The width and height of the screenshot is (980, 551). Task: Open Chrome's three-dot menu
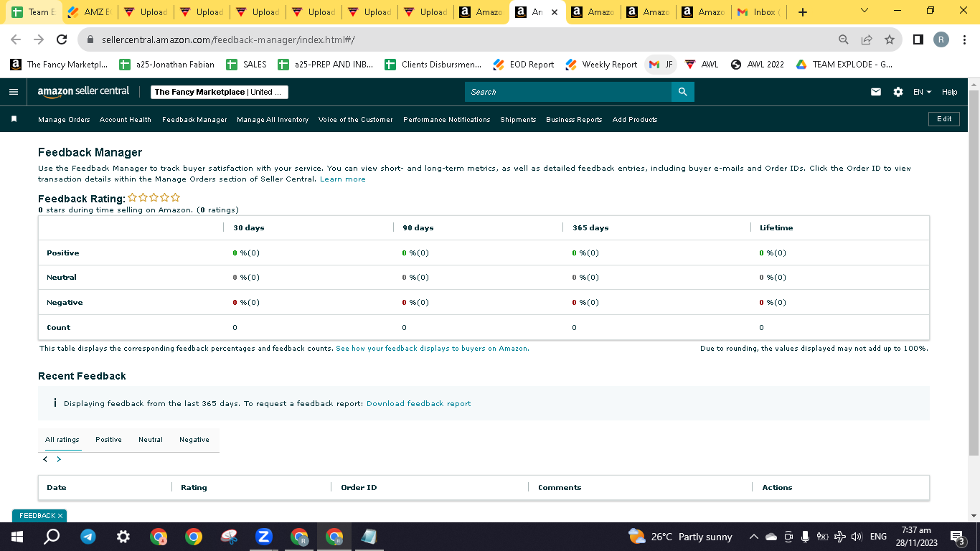click(x=965, y=39)
